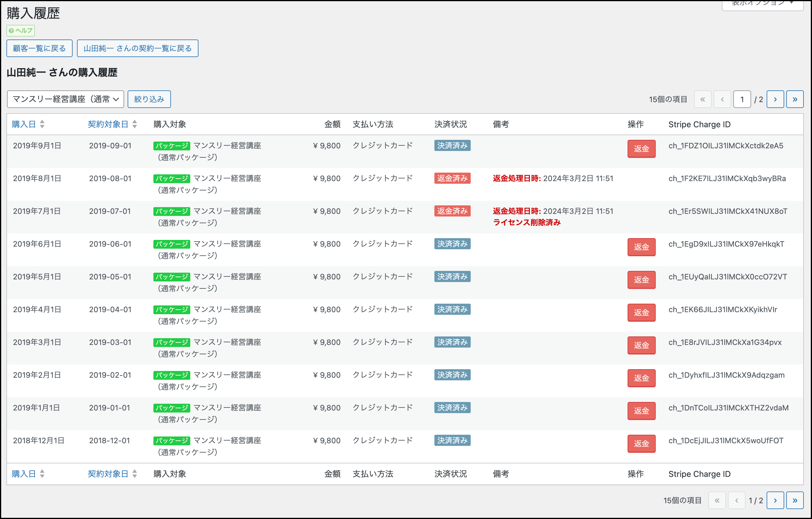The width and height of the screenshot is (812, 519).
Task: Open the ヘルプ help badge
Action: coord(20,31)
